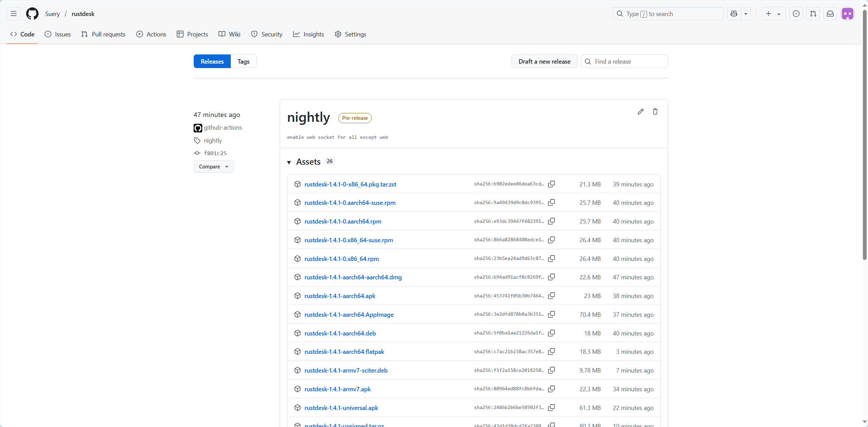868x427 pixels.
Task: Copy sha256 for aarch64.deb
Action: (x=551, y=333)
